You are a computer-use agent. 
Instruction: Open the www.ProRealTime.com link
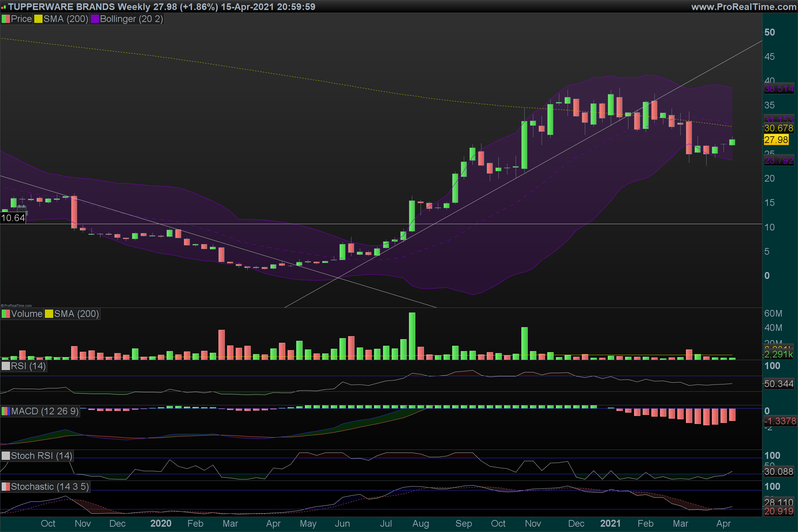(743, 7)
